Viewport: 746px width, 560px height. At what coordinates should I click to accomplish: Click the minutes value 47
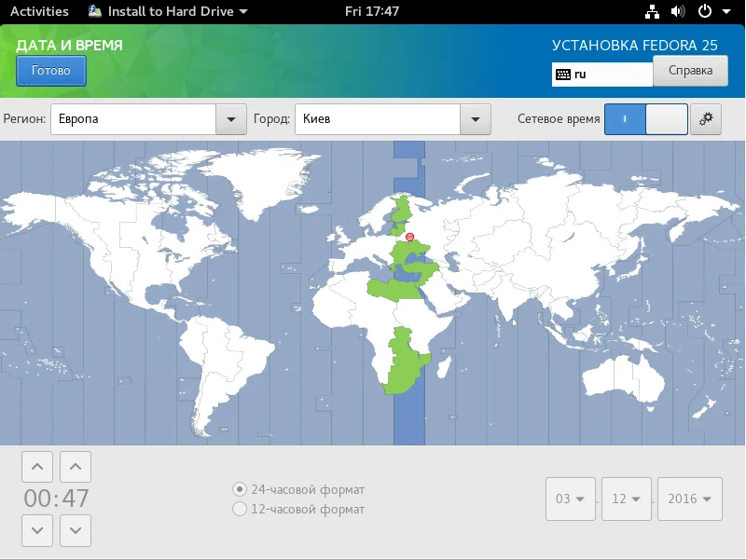76,499
